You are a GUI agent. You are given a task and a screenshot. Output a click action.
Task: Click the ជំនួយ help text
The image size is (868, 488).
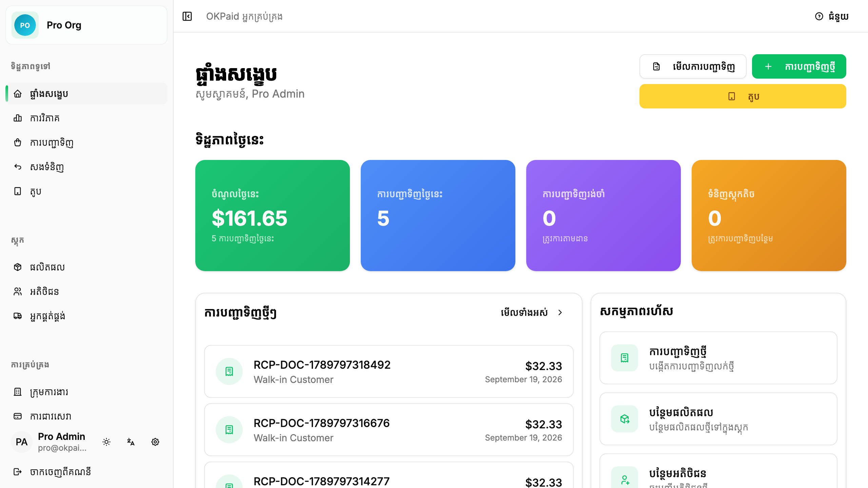(839, 16)
